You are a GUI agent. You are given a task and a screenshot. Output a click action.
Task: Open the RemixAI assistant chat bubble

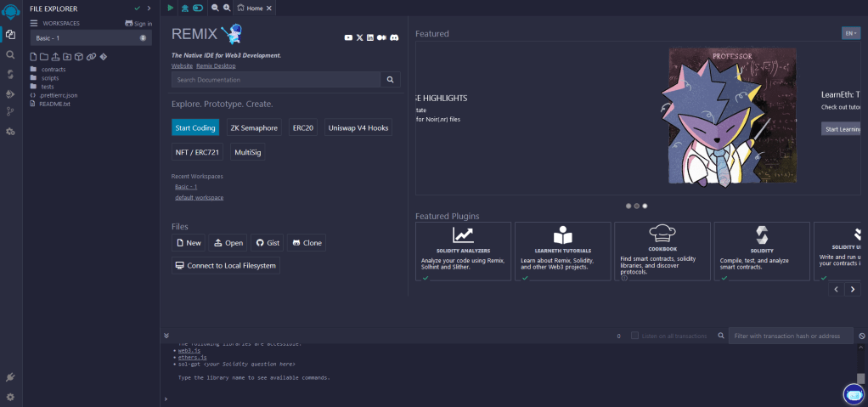coord(853,394)
